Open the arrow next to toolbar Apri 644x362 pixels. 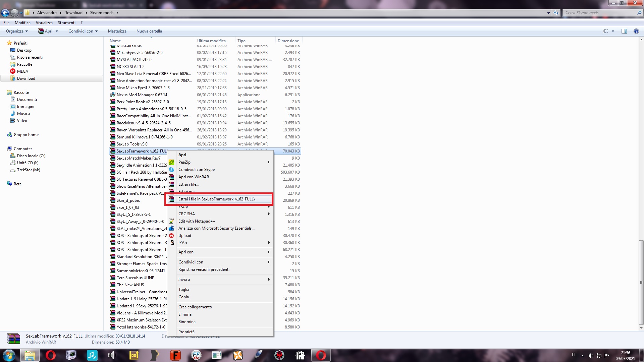(x=57, y=31)
